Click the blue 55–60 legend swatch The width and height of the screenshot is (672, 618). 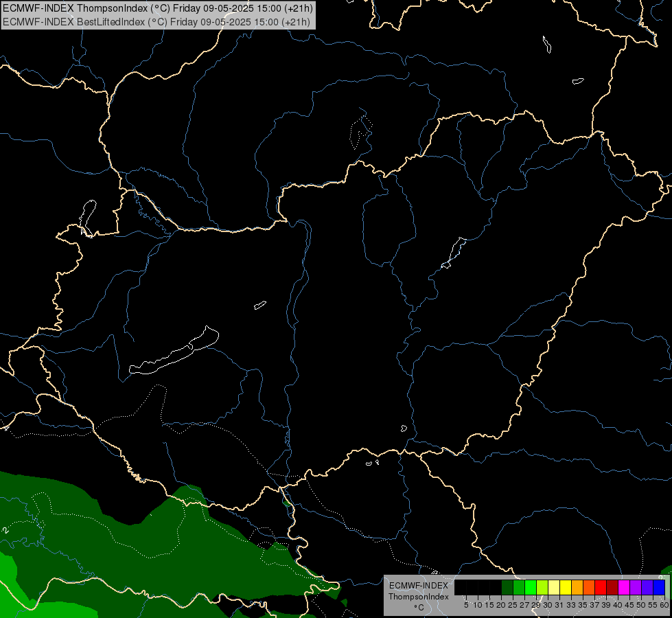click(x=659, y=587)
